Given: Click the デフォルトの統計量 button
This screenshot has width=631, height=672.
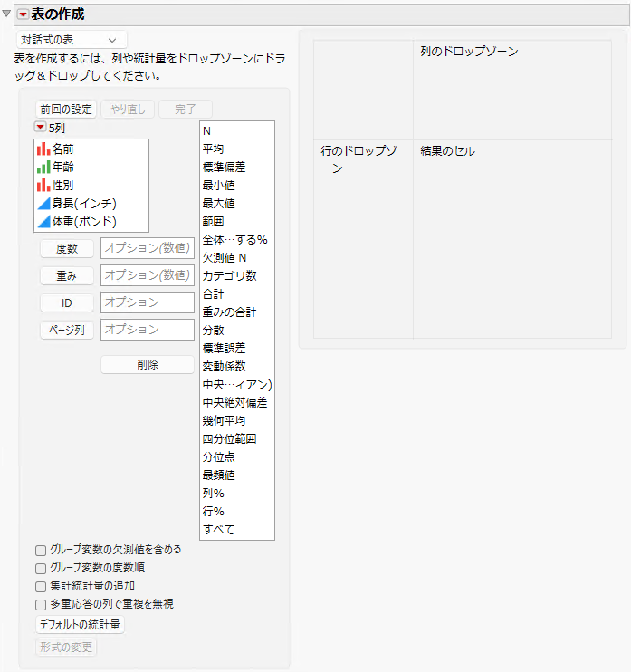Looking at the screenshot, I should pos(80,624).
